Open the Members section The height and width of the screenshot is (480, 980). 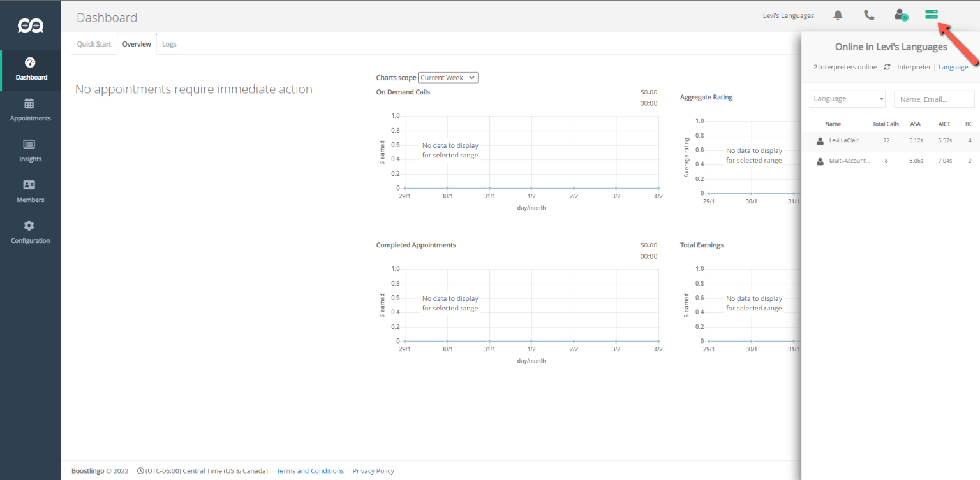click(30, 191)
